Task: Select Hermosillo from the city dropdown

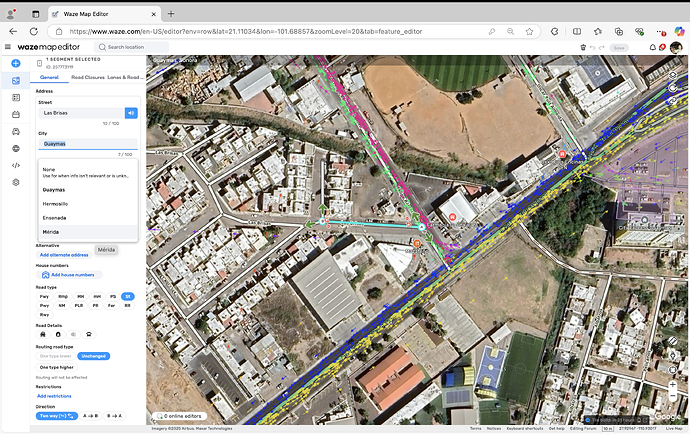Action: (56, 203)
